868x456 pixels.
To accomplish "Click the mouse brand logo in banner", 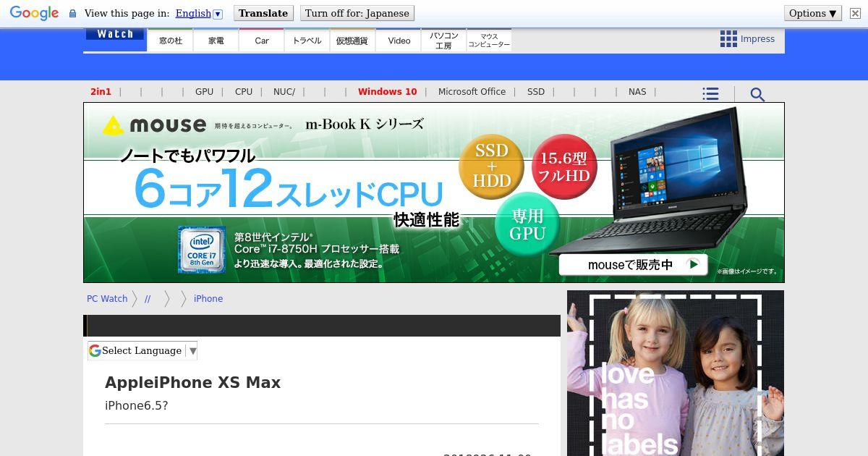I will coord(154,125).
